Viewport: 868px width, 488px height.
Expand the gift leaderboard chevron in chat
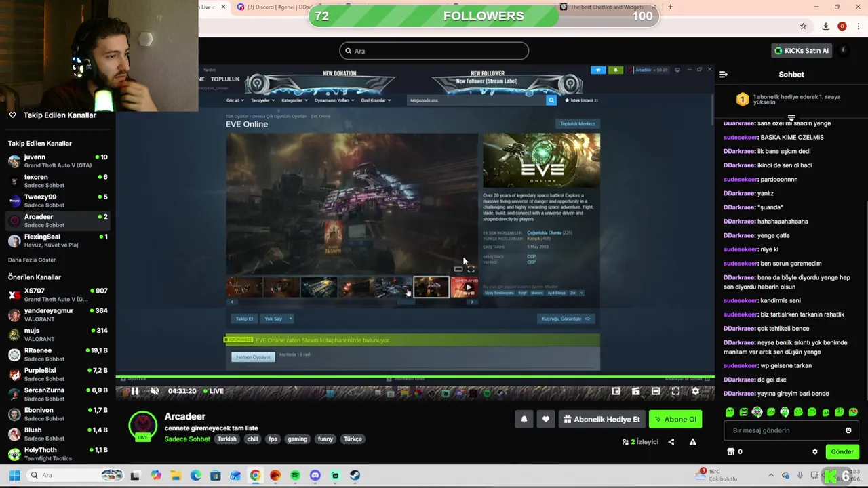coord(791,118)
